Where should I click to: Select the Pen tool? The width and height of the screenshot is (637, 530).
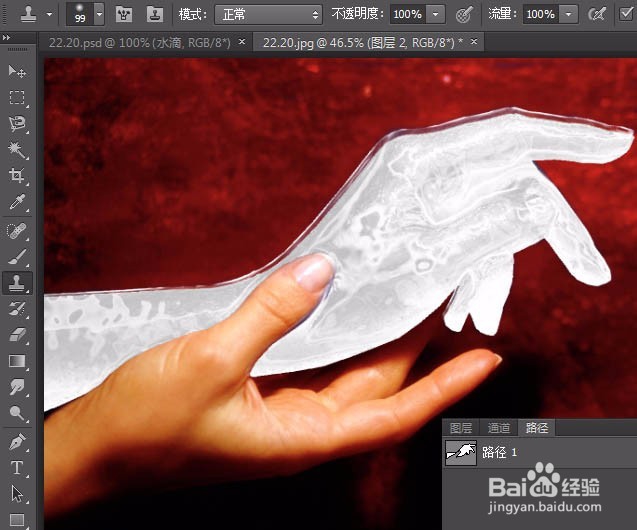tap(17, 442)
